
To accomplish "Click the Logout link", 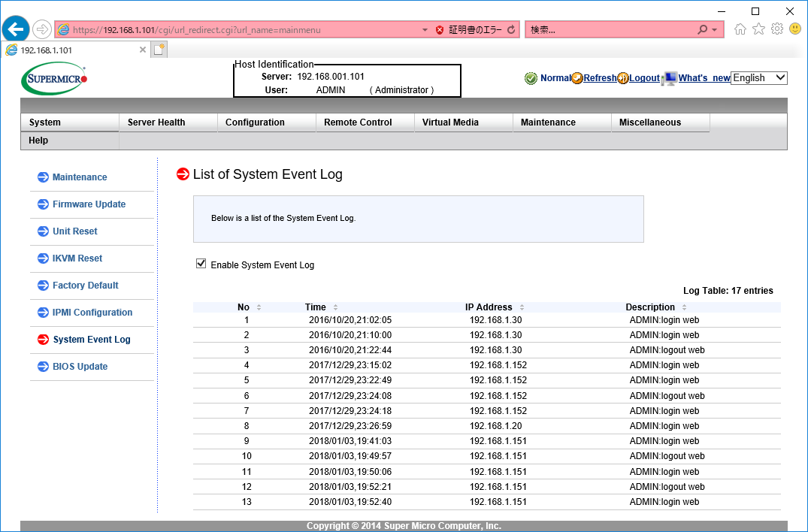I will pos(644,77).
